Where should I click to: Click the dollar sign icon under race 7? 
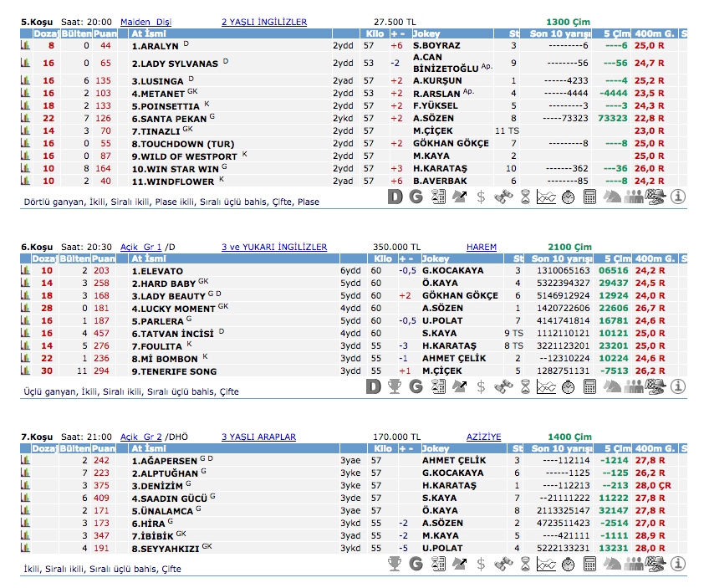pyautogui.click(x=481, y=564)
